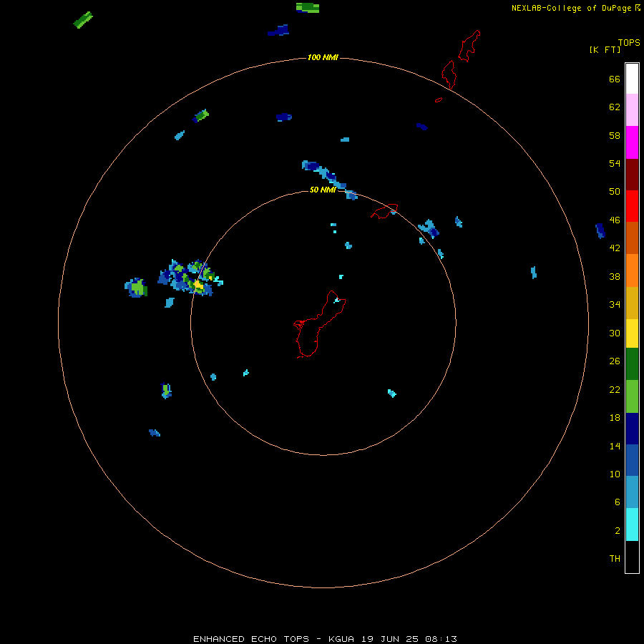Click the 100 NMI range ring label
This screenshot has height=644, width=644.
coord(323,57)
